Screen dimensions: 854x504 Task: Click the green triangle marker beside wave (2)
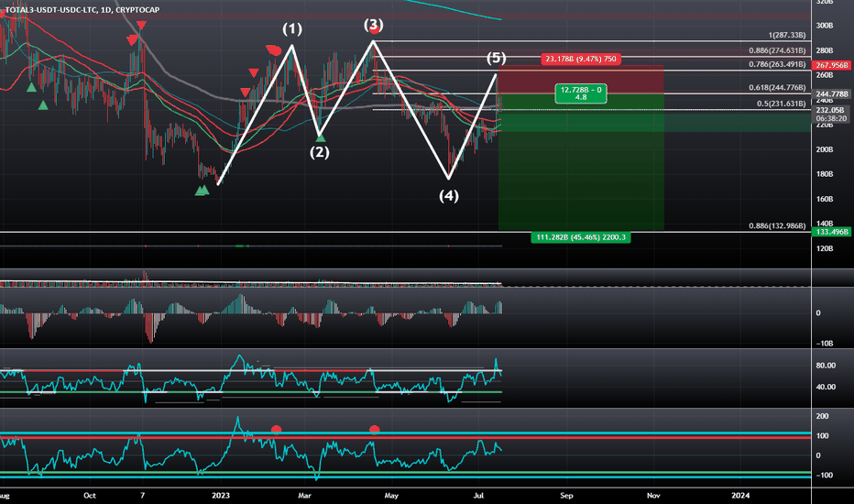point(321,138)
